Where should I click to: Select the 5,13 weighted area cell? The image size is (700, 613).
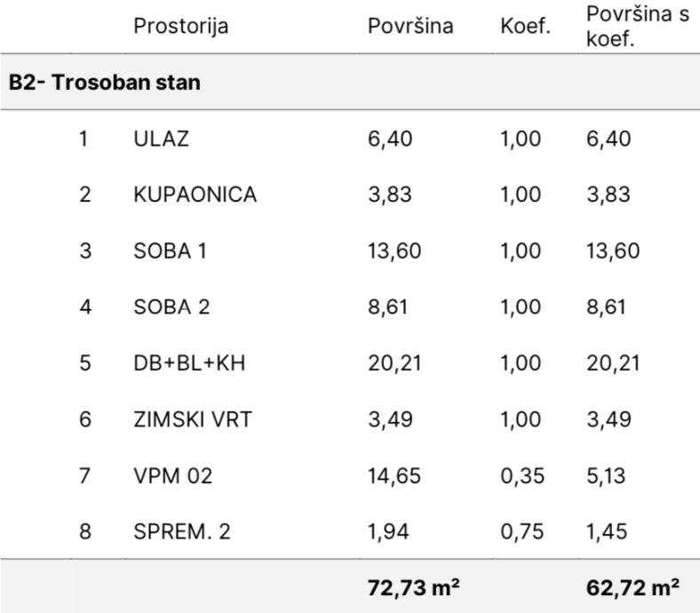605,475
